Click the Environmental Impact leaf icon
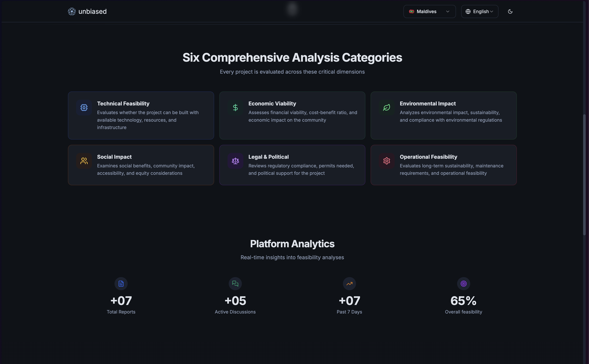The image size is (589, 364). pyautogui.click(x=387, y=107)
